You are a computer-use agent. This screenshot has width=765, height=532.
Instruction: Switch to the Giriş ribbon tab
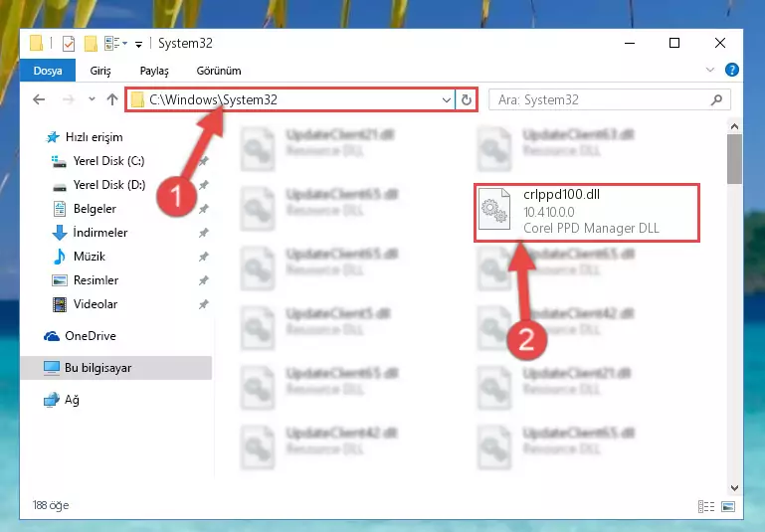click(x=100, y=71)
